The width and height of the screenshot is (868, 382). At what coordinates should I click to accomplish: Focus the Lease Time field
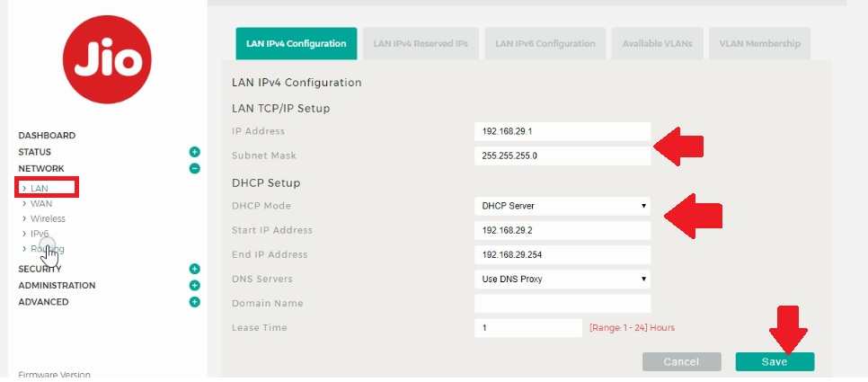point(528,328)
